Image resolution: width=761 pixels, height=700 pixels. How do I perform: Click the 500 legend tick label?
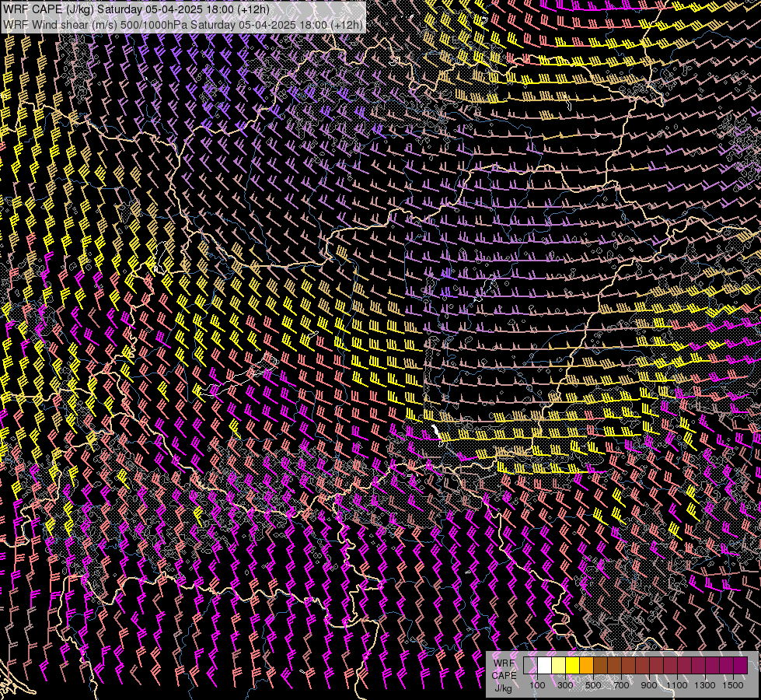[x=593, y=685]
